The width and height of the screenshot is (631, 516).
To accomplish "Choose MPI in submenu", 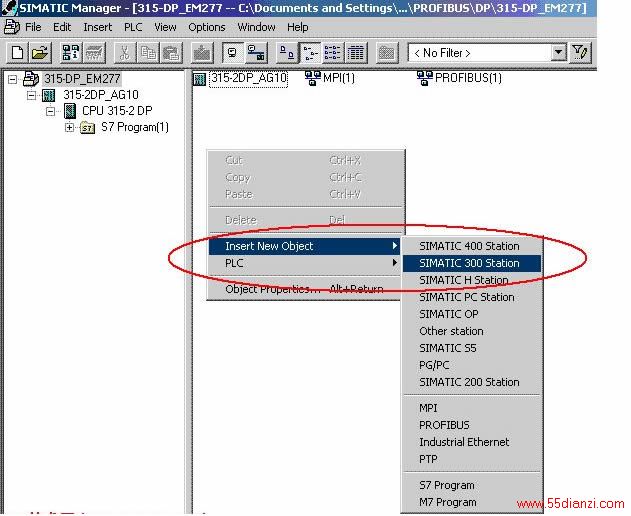I will tap(472, 408).
